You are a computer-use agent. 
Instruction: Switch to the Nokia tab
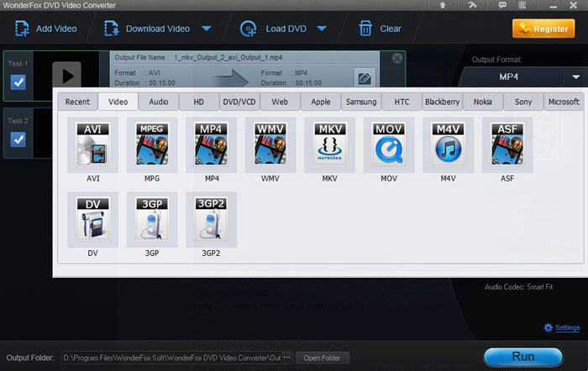tap(483, 102)
